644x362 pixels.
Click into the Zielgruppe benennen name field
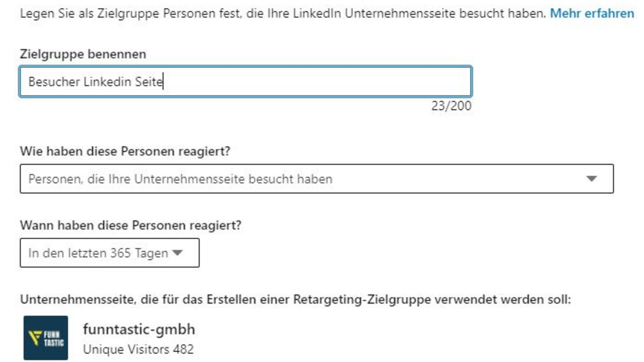(322, 82)
